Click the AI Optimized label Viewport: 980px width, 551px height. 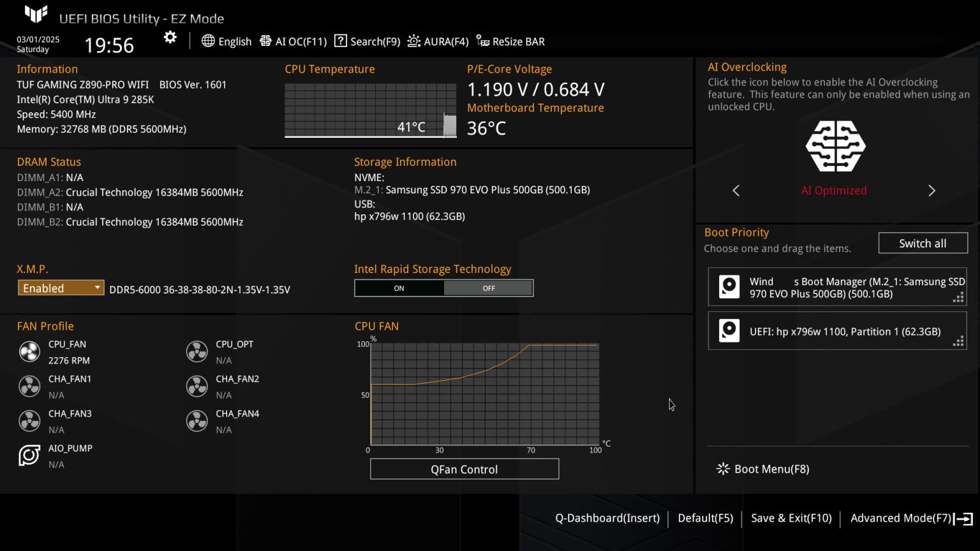coord(834,191)
